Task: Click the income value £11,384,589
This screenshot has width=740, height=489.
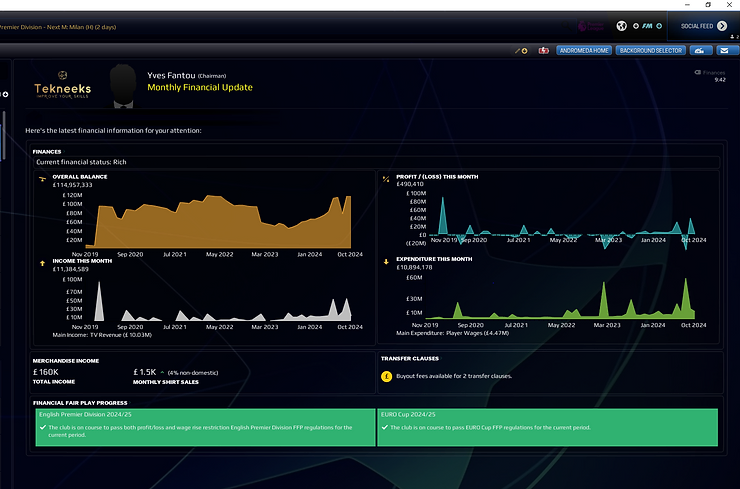Action: click(x=70, y=269)
